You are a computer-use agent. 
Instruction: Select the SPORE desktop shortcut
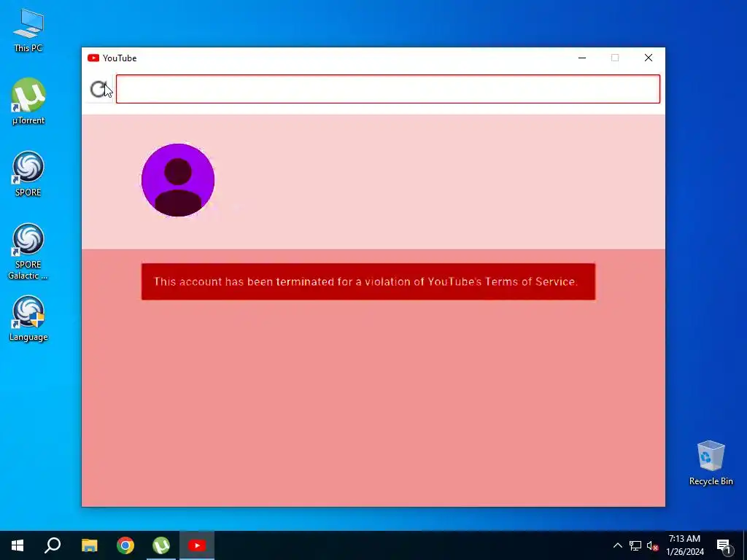[28, 174]
